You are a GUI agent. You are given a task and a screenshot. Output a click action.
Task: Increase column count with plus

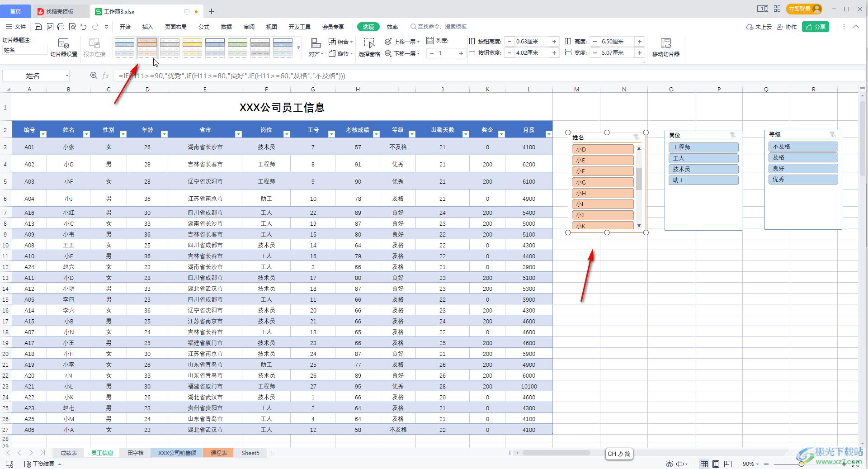[461, 53]
